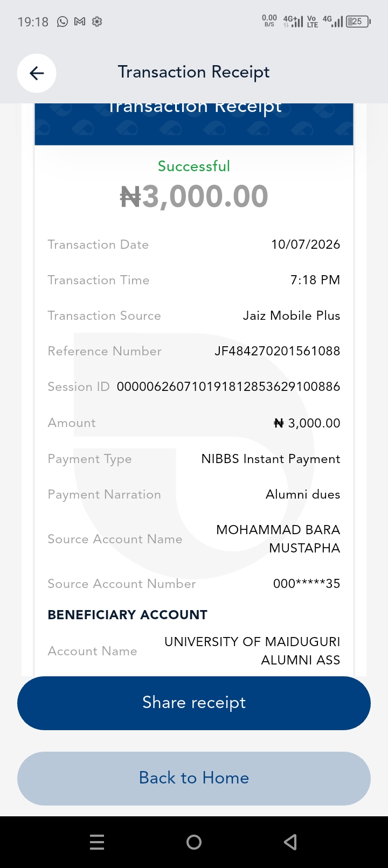
Task: Share the transaction receipt
Action: pyautogui.click(x=194, y=703)
